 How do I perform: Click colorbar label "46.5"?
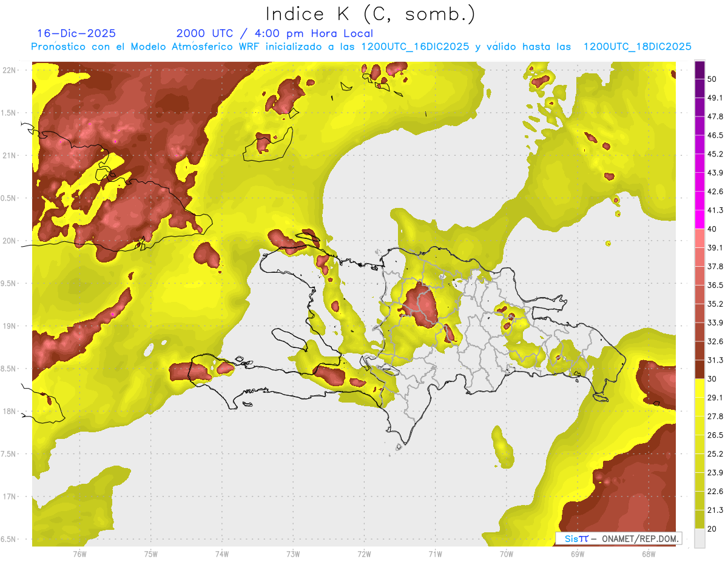(x=715, y=135)
